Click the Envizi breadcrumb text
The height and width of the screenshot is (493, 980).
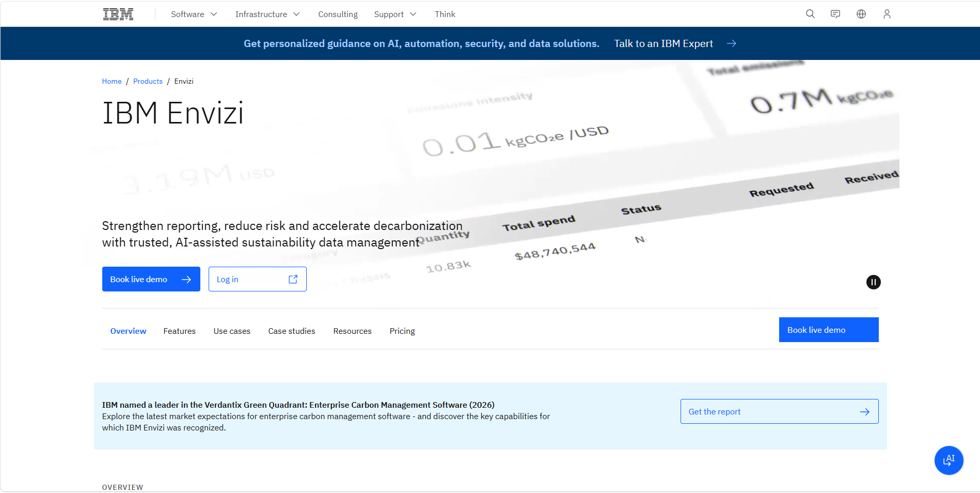tap(184, 81)
